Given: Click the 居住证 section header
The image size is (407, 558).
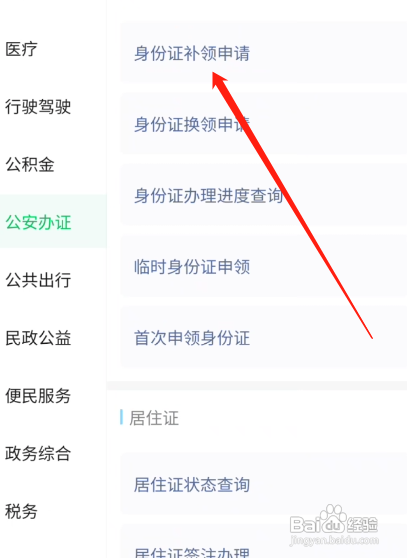Looking at the screenshot, I should (x=154, y=417).
